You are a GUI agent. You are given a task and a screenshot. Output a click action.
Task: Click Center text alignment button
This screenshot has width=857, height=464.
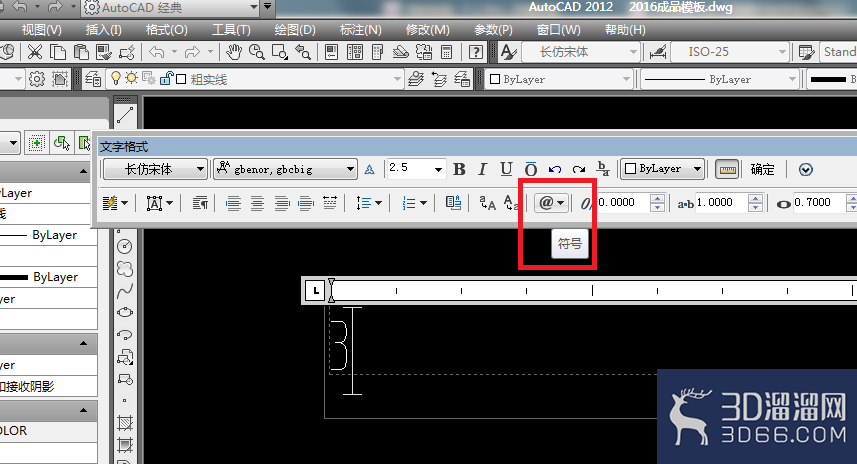(257, 203)
